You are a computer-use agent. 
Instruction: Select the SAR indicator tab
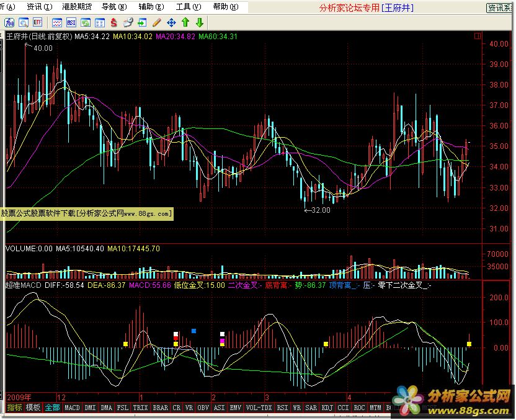(311, 408)
